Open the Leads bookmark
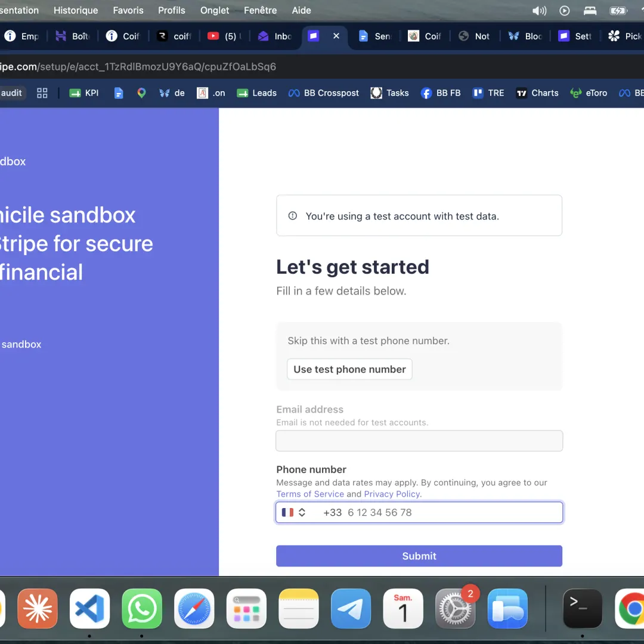Image resolution: width=644 pixels, height=644 pixels. [256, 93]
